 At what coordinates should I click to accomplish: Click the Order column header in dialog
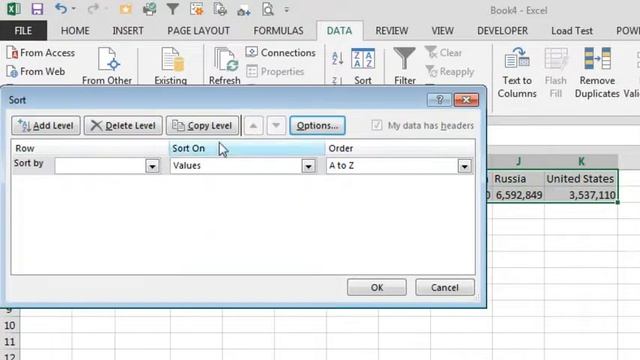click(x=400, y=148)
